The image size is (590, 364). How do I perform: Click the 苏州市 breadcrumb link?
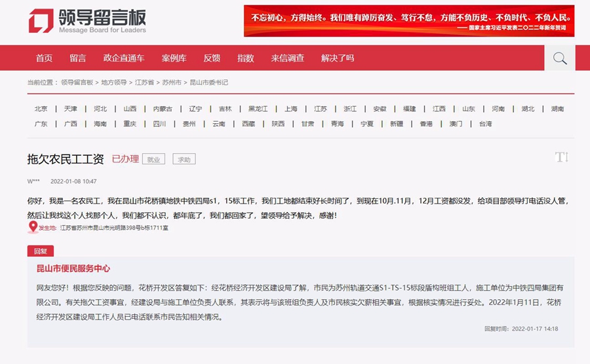[172, 82]
